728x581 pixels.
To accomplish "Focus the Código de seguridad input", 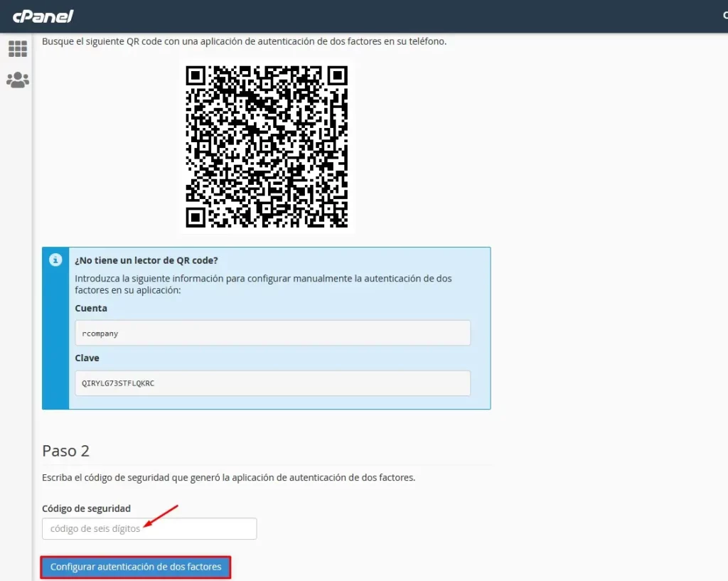I will tap(149, 528).
